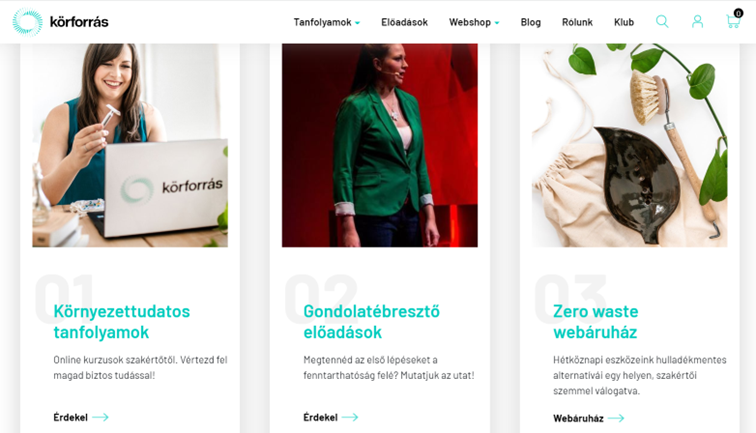Click Érdekel under Környezettudatos tanfolyamok
756x433 pixels.
70,418
